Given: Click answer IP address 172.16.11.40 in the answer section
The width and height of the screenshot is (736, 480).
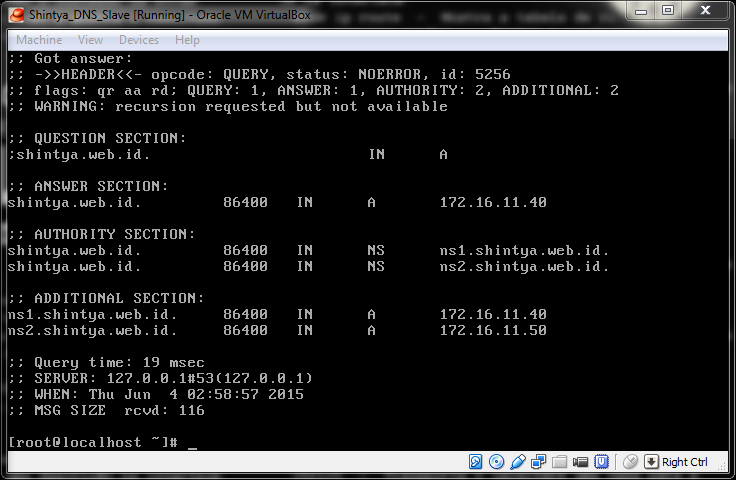Looking at the screenshot, I should pos(493,202).
